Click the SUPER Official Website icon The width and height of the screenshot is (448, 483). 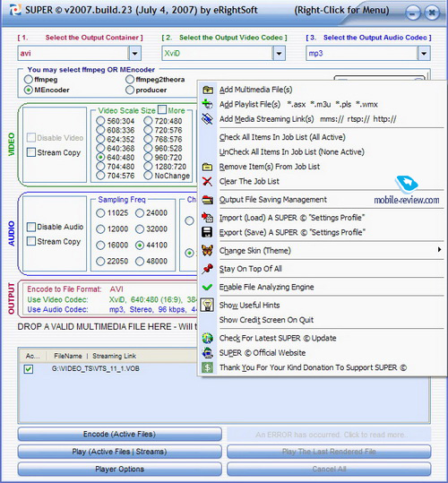[208, 353]
